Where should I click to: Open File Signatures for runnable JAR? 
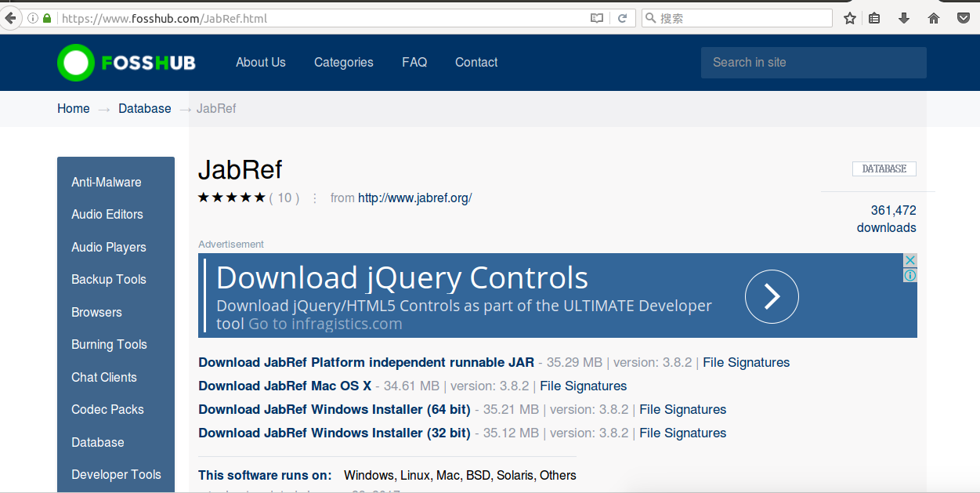point(747,363)
